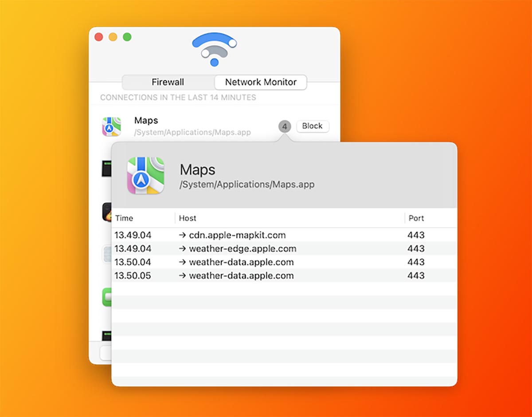This screenshot has height=417, width=532.
Task: Click the Maps icon in the connection list
Action: [112, 126]
